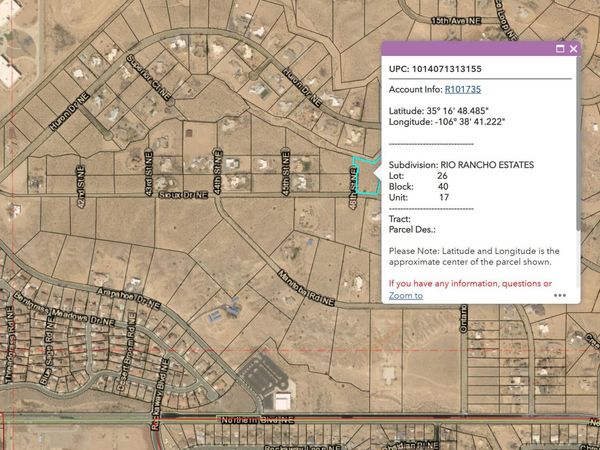The width and height of the screenshot is (600, 450).
Task: Click the Tract: label
Action: tap(399, 219)
